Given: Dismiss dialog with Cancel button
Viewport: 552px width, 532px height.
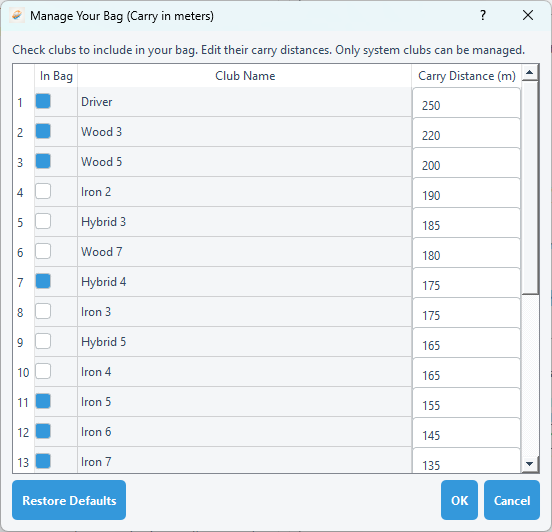Looking at the screenshot, I should point(512,500).
